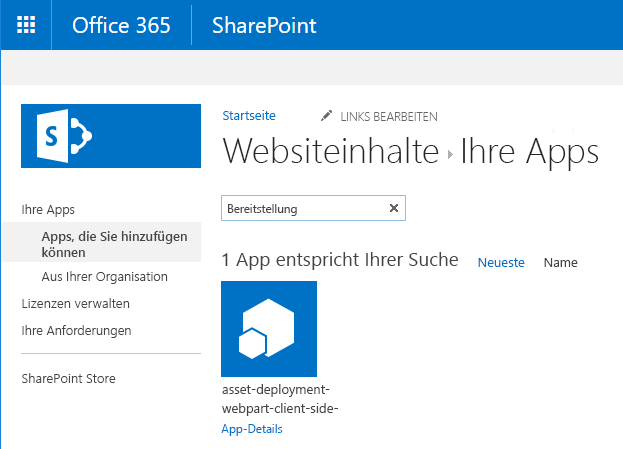Screen dimensions: 623x449
Task: Visit the SharePoint Store link
Action: [x=68, y=378]
